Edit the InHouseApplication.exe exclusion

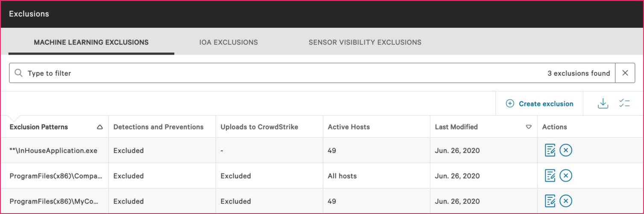pyautogui.click(x=550, y=150)
